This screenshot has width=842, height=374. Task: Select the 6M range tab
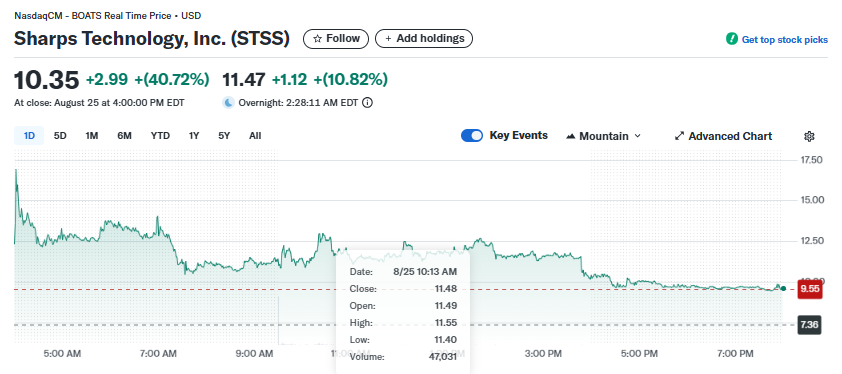pos(125,136)
